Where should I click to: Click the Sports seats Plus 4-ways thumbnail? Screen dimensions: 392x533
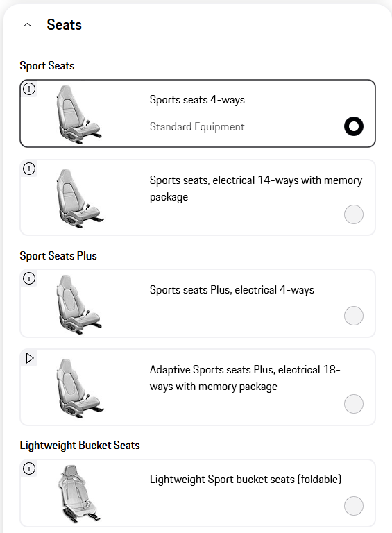78,304
